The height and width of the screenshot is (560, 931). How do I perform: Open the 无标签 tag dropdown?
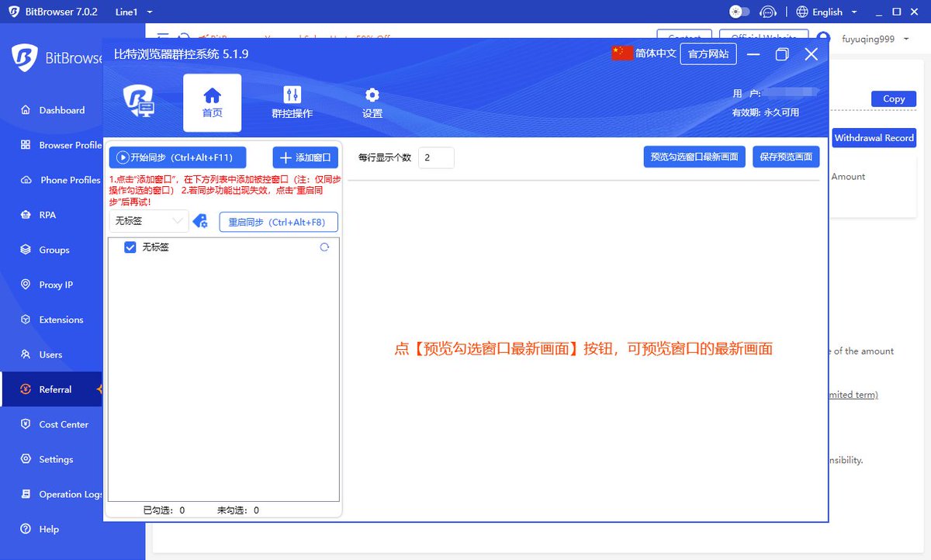tap(149, 221)
